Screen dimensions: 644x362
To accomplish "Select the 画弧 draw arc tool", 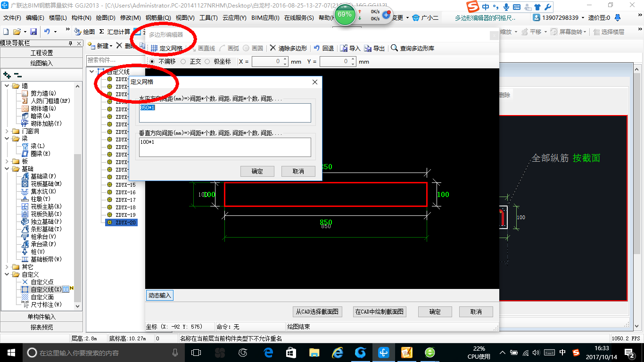I will pos(229,48).
